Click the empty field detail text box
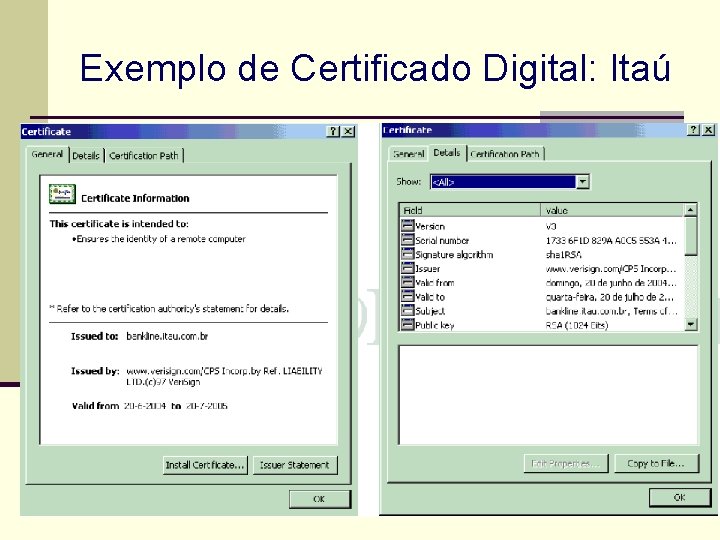The height and width of the screenshot is (540, 720). coord(548,395)
